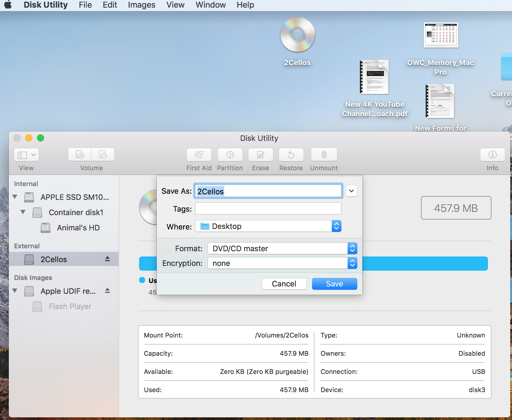512x420 pixels.
Task: Open the Format dropdown
Action: (282, 248)
